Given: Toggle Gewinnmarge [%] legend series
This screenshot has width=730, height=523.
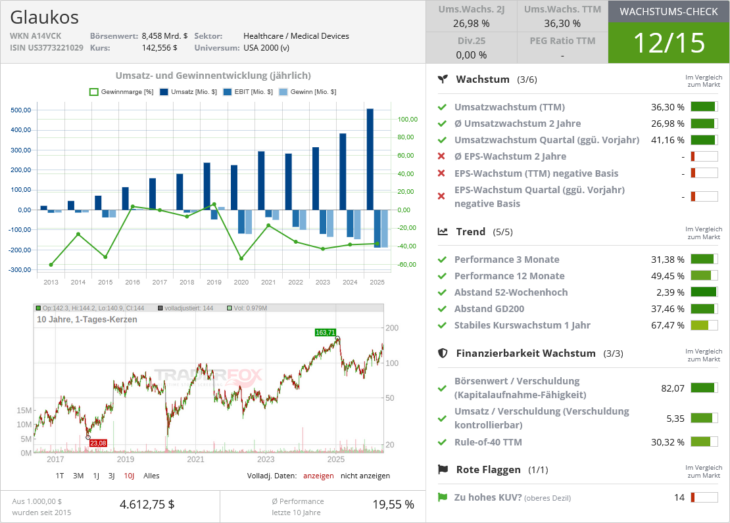Looking at the screenshot, I should [121, 92].
